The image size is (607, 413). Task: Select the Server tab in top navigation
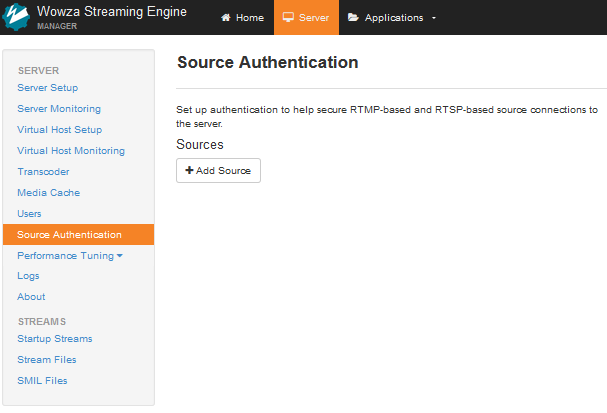coord(306,18)
